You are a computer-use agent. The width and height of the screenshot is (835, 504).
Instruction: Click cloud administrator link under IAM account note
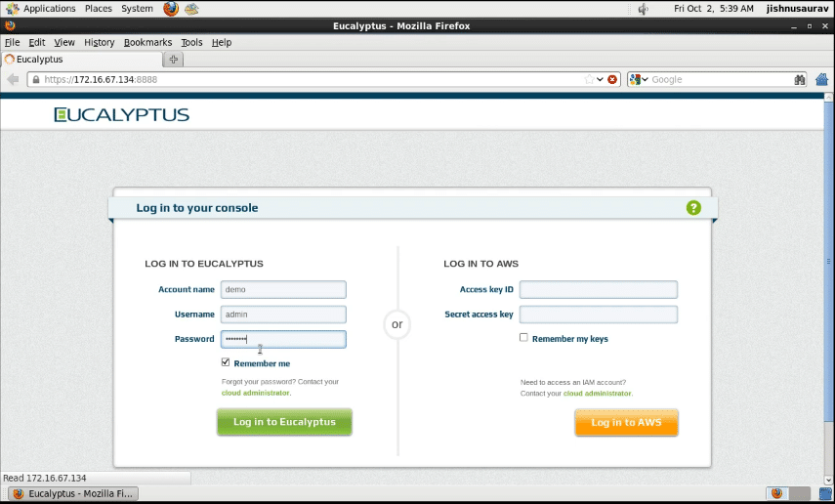click(598, 394)
